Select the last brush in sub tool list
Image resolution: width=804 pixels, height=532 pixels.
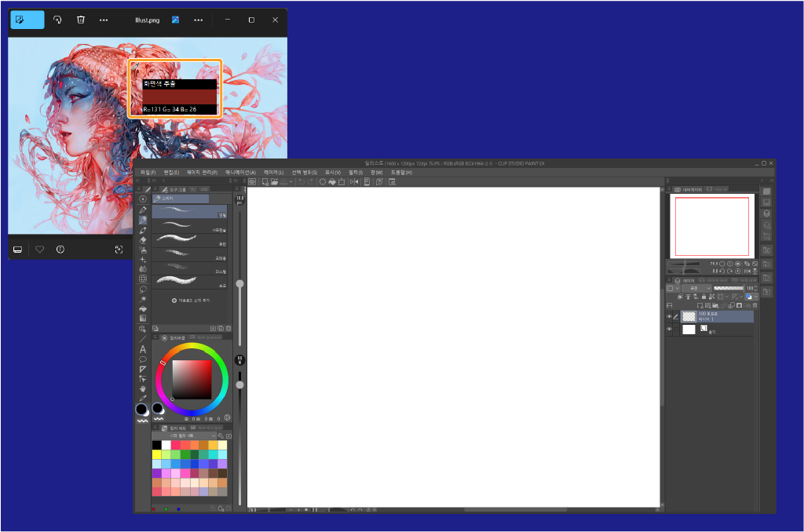click(190, 281)
